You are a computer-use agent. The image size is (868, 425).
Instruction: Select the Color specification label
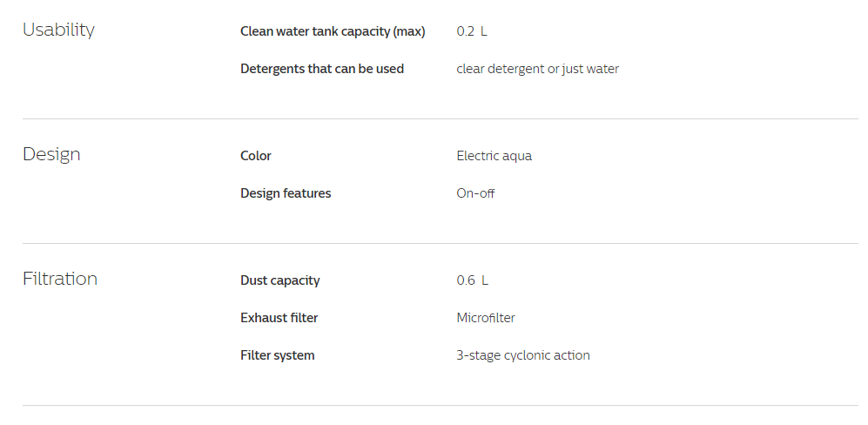(x=256, y=156)
